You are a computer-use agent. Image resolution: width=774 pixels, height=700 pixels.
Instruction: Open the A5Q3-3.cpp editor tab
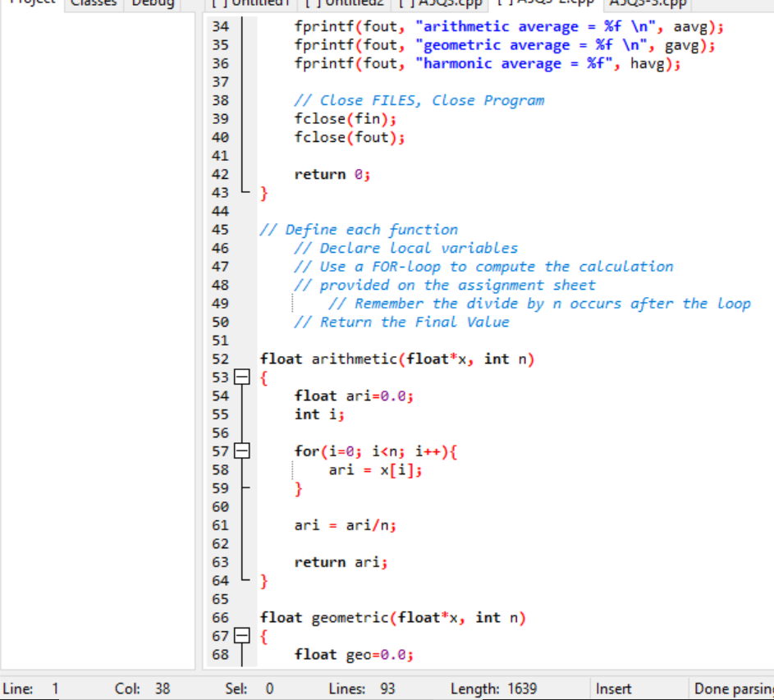(648, 4)
